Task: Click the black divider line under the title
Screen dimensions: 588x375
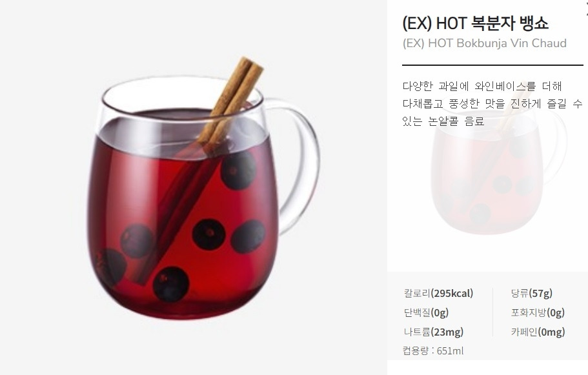Action: pos(492,65)
